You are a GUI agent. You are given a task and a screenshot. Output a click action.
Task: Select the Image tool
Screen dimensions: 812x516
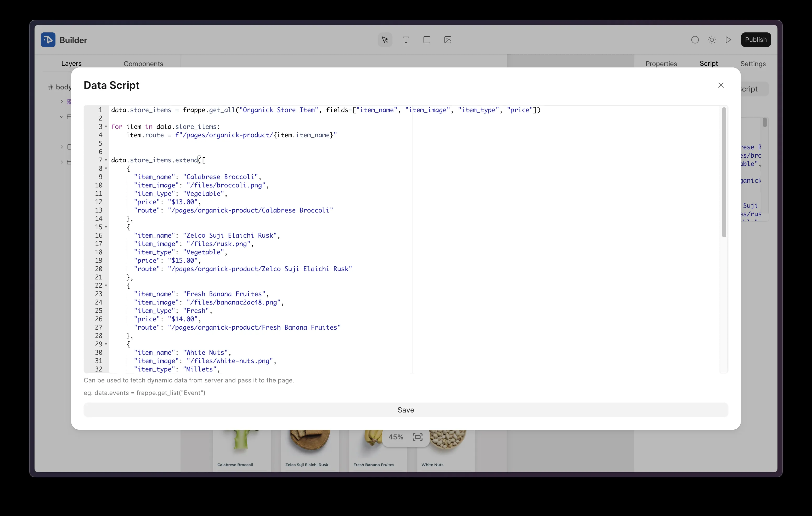(x=448, y=39)
